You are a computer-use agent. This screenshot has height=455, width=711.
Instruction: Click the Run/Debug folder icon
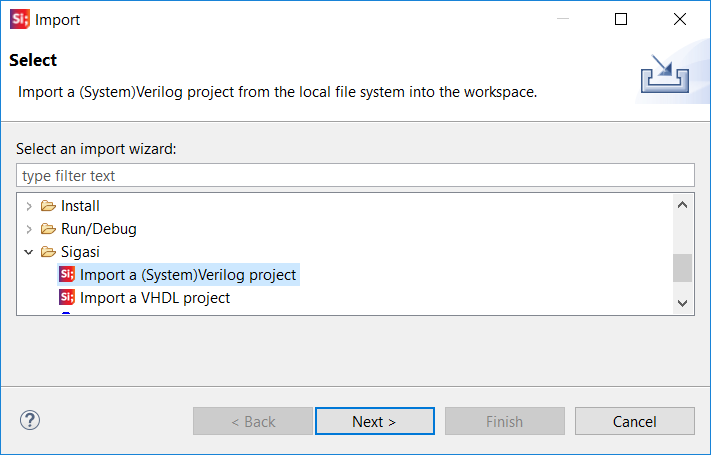[48, 229]
